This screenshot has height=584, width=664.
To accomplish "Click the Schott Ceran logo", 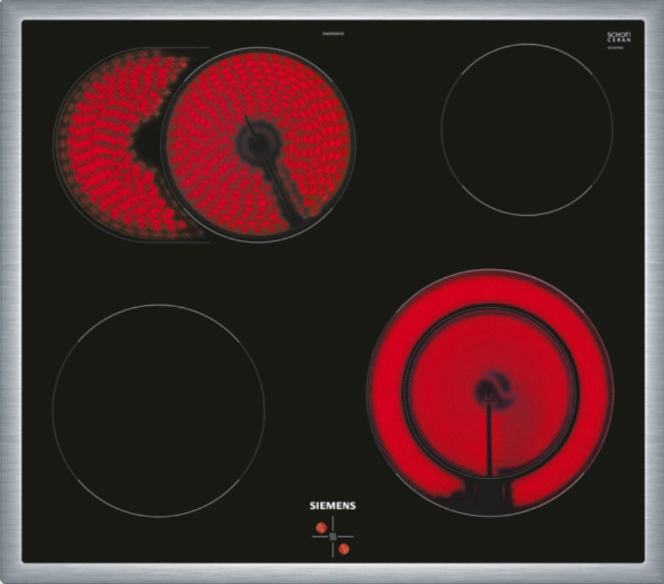I will [x=619, y=38].
